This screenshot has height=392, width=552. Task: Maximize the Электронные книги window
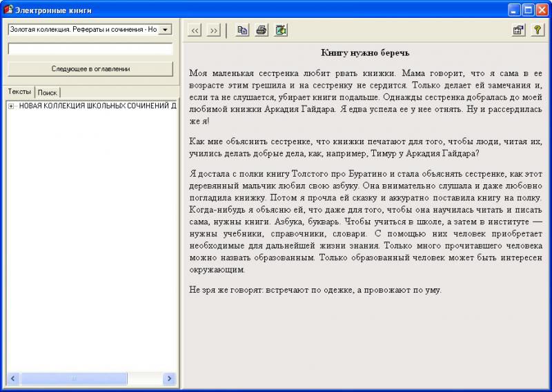[x=529, y=10]
